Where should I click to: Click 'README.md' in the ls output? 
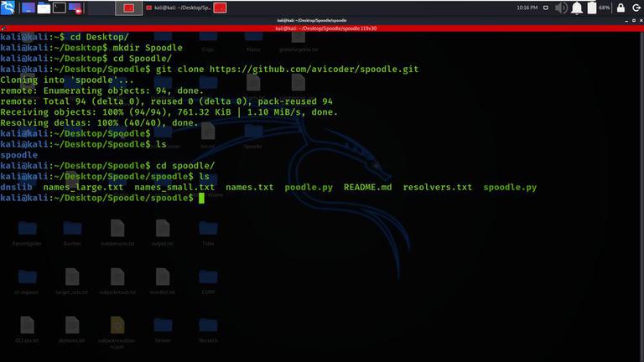pyautogui.click(x=368, y=187)
